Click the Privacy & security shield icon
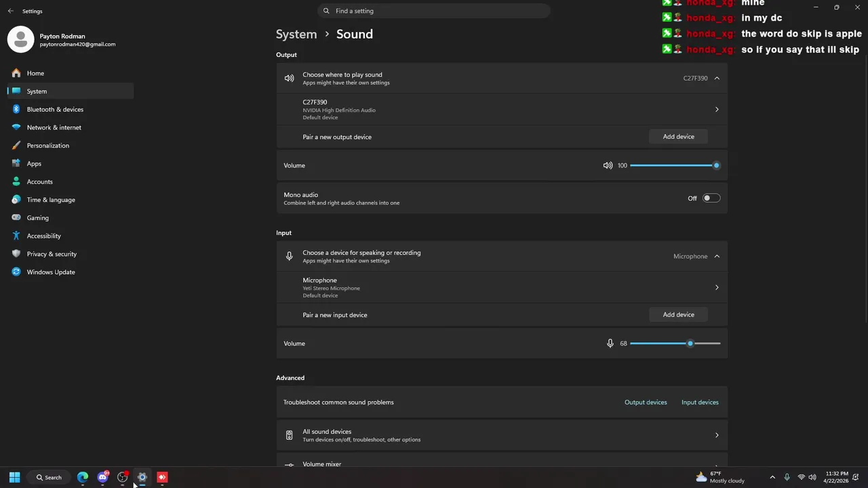Image resolution: width=868 pixels, height=488 pixels. pyautogui.click(x=16, y=254)
